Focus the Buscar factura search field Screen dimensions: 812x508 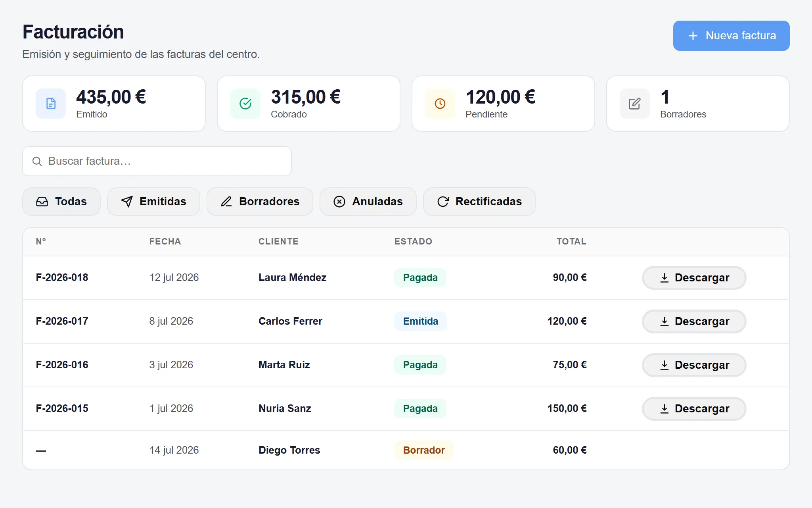coord(157,161)
